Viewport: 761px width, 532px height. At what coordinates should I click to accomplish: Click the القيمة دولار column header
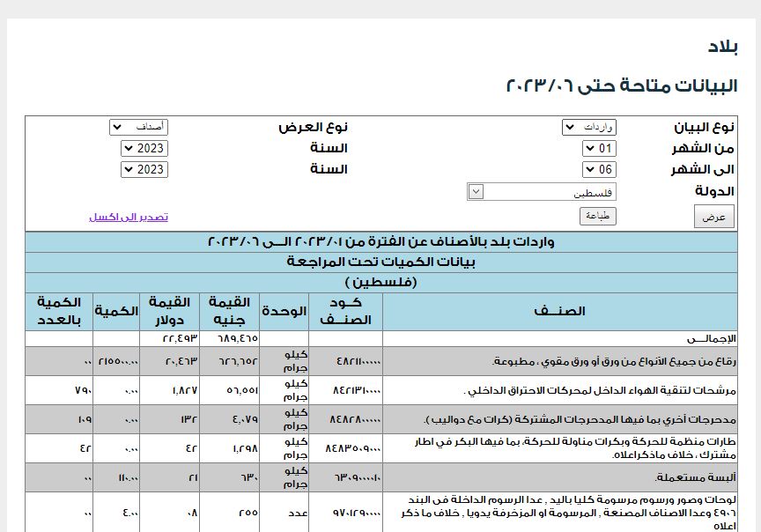click(x=170, y=312)
